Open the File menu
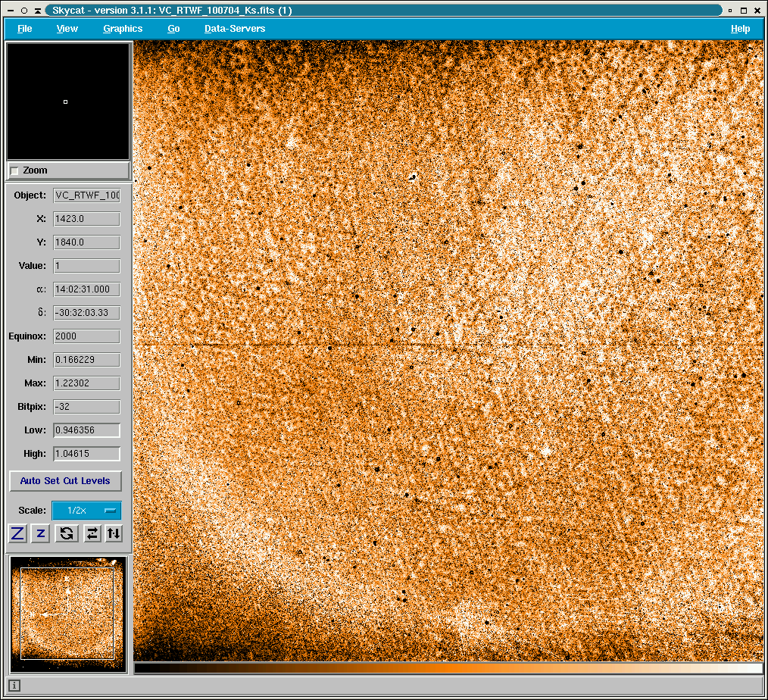 point(24,29)
